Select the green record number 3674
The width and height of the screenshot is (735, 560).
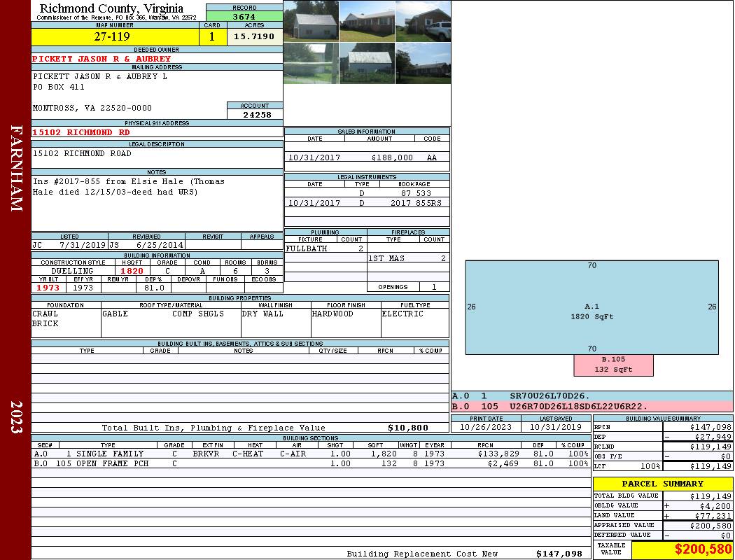[244, 16]
